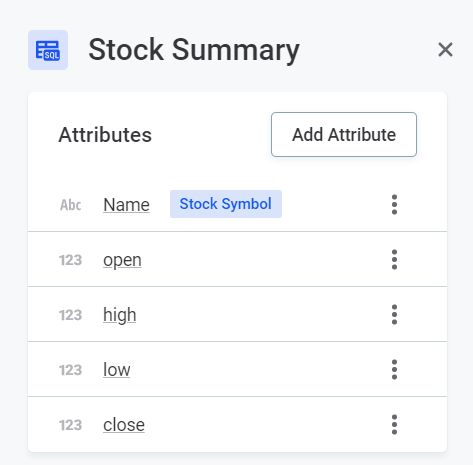Click the Abc text type icon
The height and width of the screenshot is (465, 473).
point(70,205)
